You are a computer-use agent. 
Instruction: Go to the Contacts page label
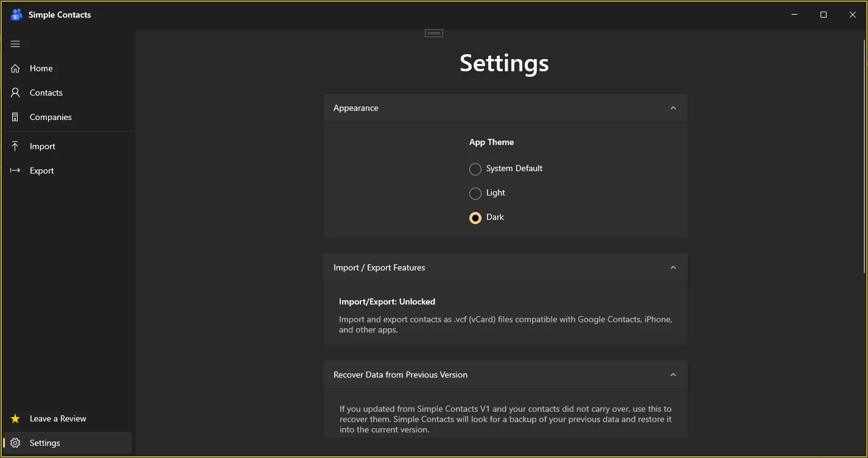click(x=46, y=93)
